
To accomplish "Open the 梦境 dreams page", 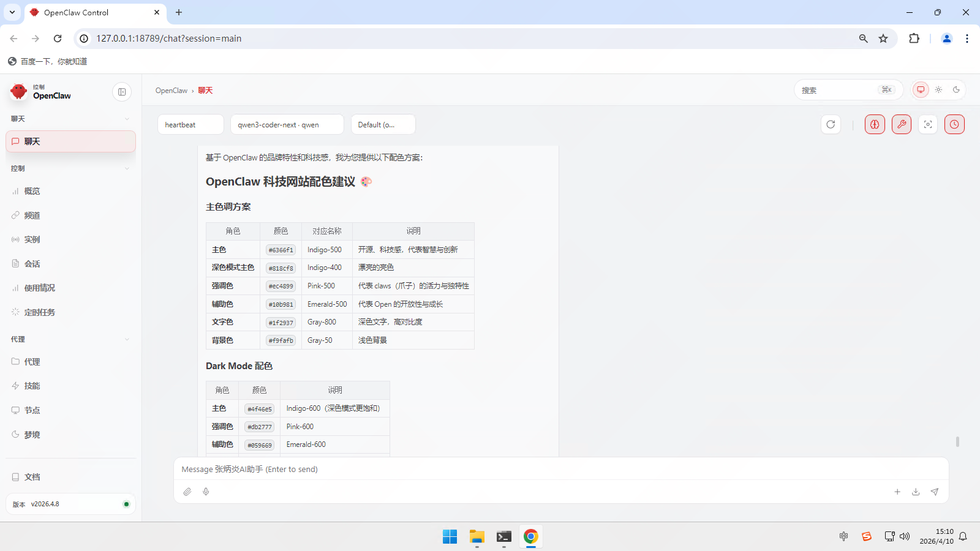I will click(70, 435).
